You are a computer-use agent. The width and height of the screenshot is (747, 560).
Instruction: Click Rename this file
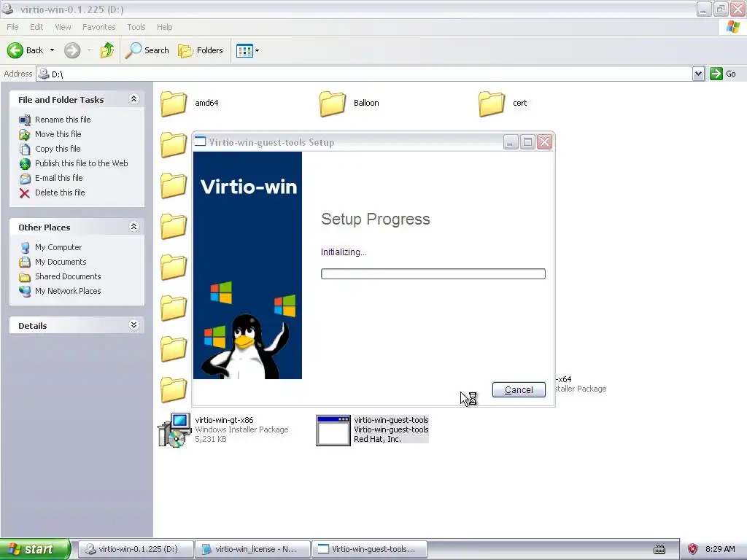[63, 120]
